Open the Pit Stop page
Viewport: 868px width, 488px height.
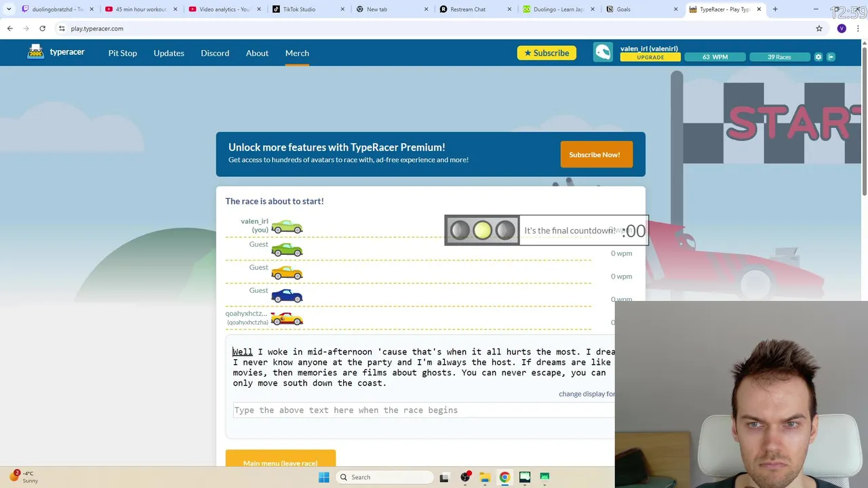pyautogui.click(x=123, y=53)
